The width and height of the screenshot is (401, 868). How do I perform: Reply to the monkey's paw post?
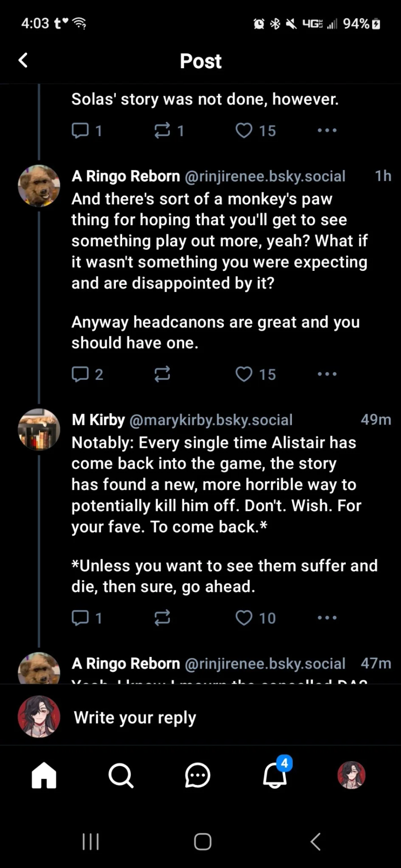[81, 374]
